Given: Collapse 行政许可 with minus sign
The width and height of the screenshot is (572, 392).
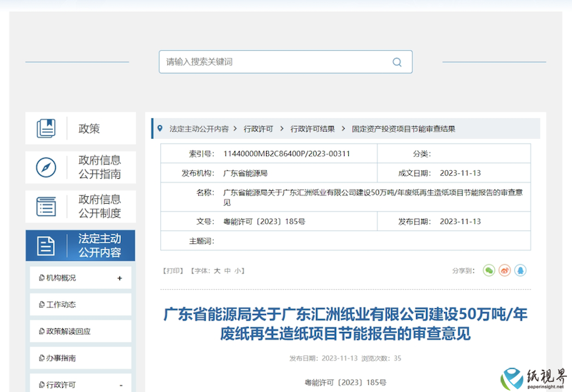Looking at the screenshot, I should click(121, 386).
